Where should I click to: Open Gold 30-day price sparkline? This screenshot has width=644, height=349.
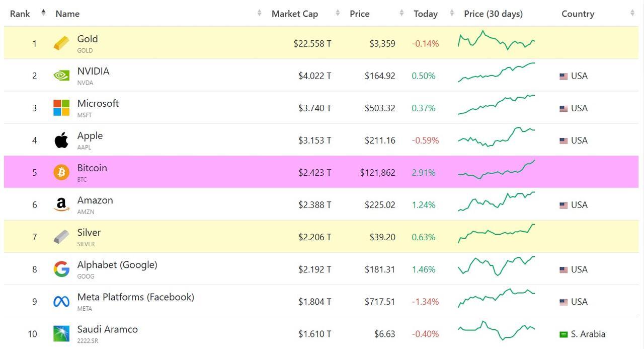point(496,41)
